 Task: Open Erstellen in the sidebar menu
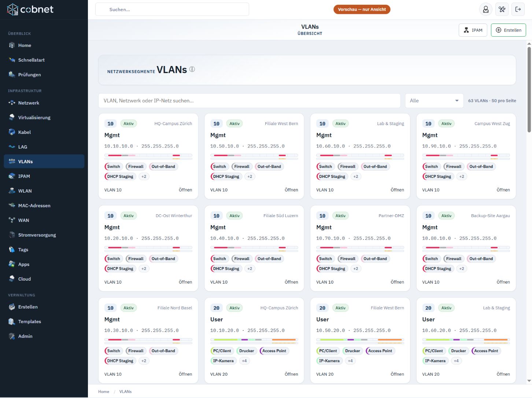(x=44, y=307)
